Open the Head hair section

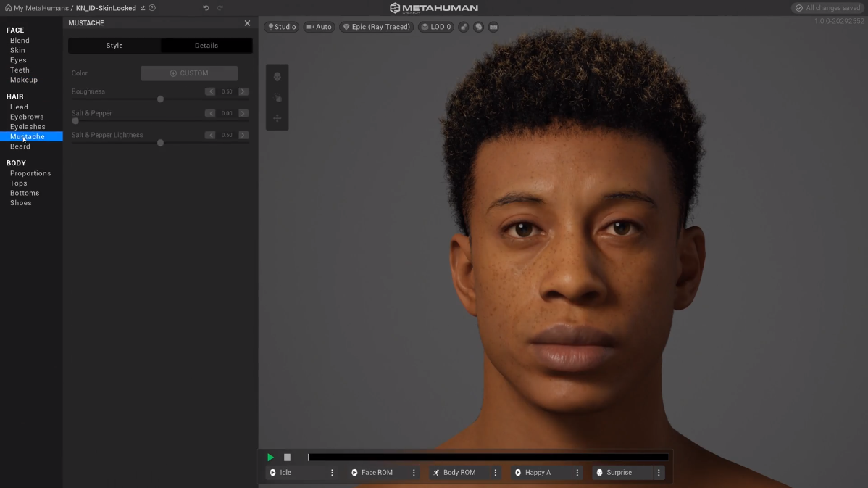point(19,107)
